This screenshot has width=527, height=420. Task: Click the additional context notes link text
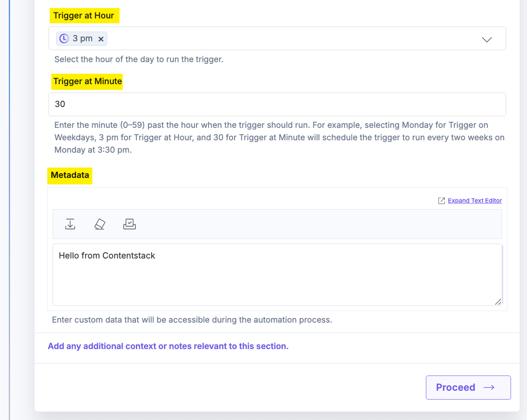pos(168,346)
